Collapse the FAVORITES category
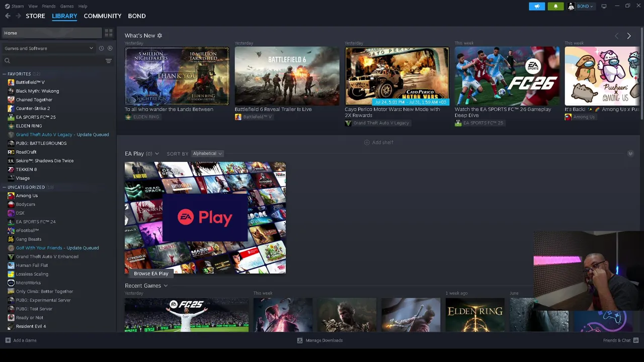This screenshot has height=362, width=644. click(x=4, y=74)
